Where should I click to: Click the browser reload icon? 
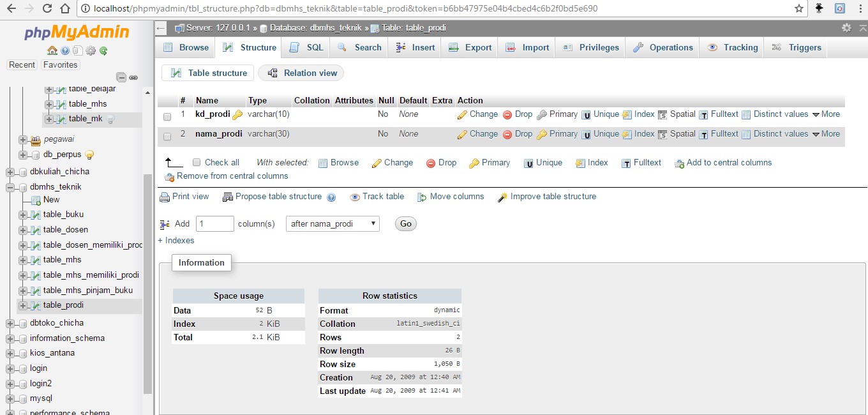pyautogui.click(x=47, y=9)
